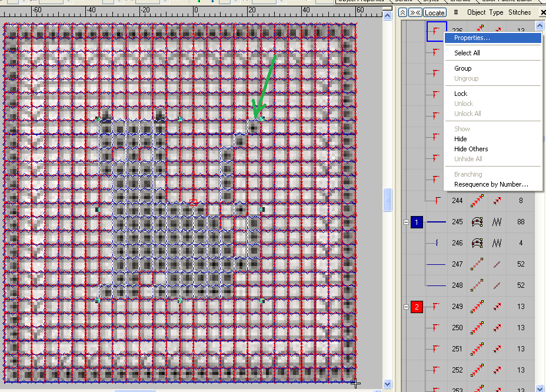Click the double-chevron up button beside Locate
This screenshot has height=392, width=546.
click(x=403, y=12)
